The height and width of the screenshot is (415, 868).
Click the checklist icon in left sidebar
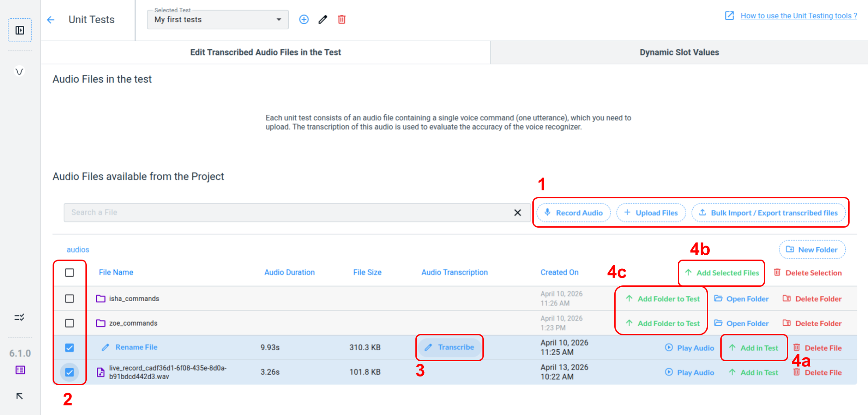click(19, 317)
